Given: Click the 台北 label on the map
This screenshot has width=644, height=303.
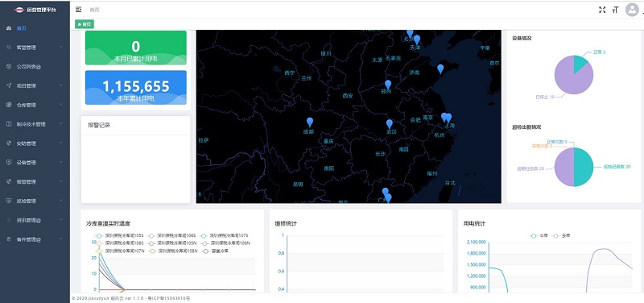Looking at the screenshot, I should [450, 183].
